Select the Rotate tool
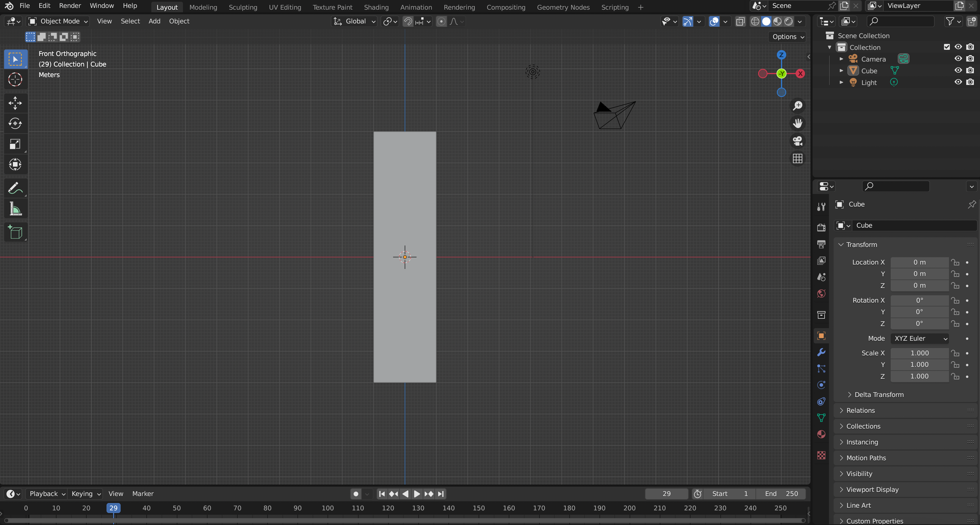The height and width of the screenshot is (525, 980). (x=15, y=123)
